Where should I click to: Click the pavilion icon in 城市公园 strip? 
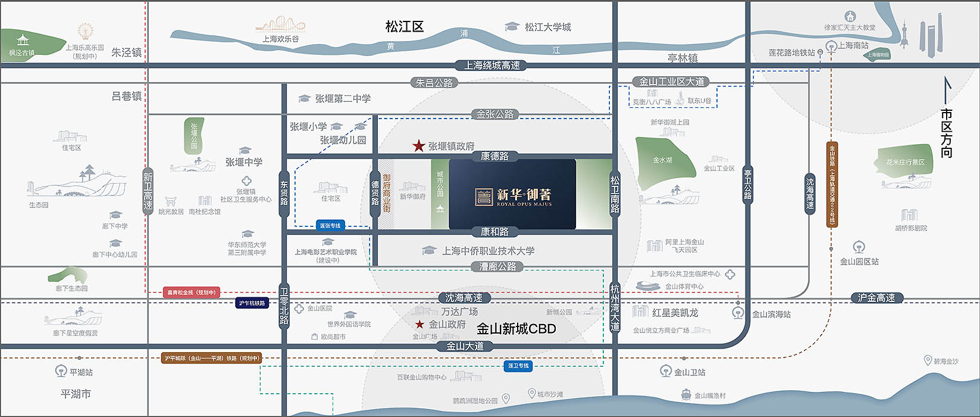440,208
